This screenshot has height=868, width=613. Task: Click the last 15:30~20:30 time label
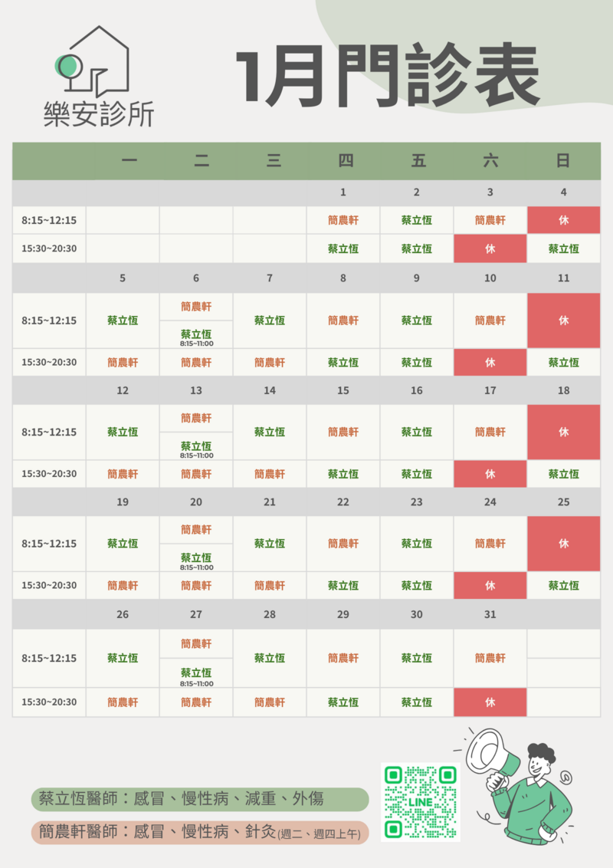[49, 702]
